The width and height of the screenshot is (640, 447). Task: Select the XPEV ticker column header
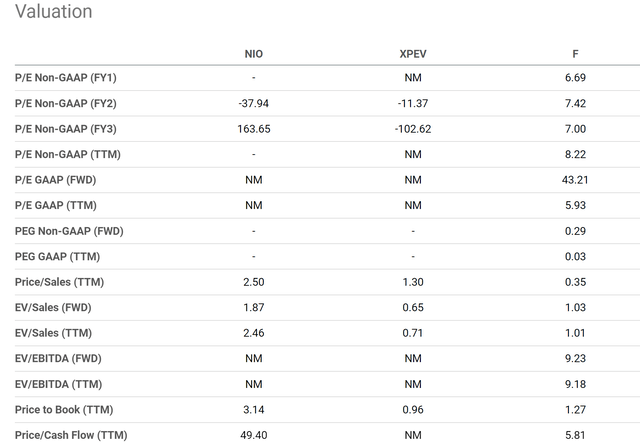point(414,52)
